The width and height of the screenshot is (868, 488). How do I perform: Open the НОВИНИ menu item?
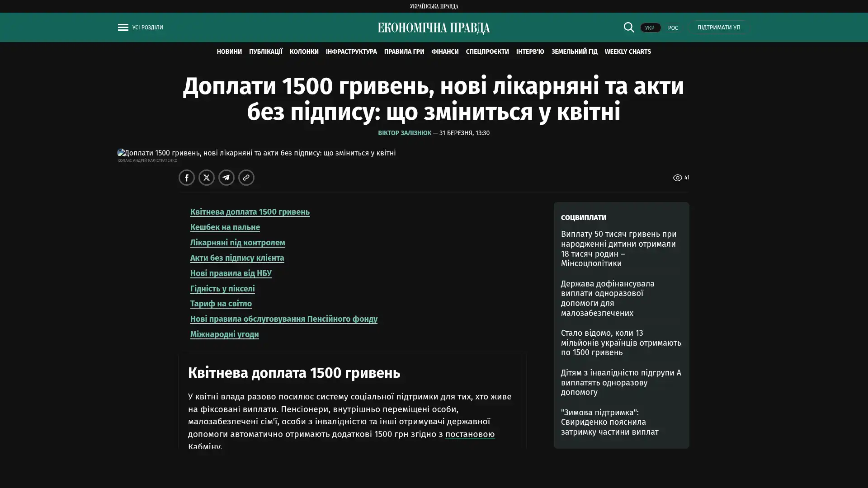229,52
